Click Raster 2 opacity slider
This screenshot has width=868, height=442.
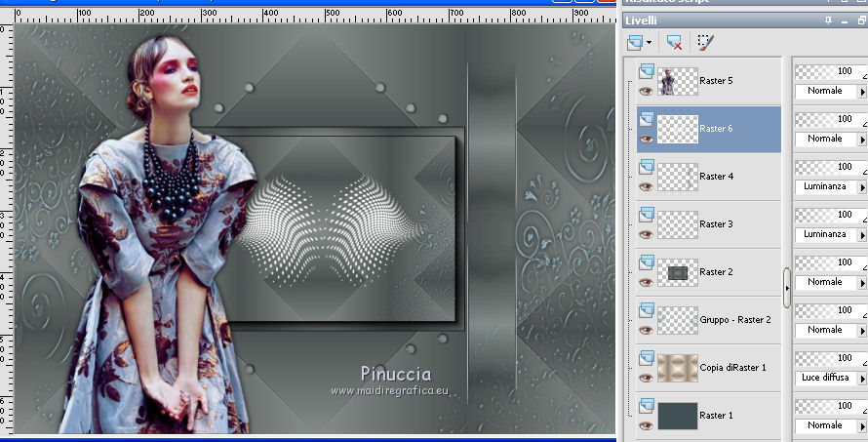(831, 262)
